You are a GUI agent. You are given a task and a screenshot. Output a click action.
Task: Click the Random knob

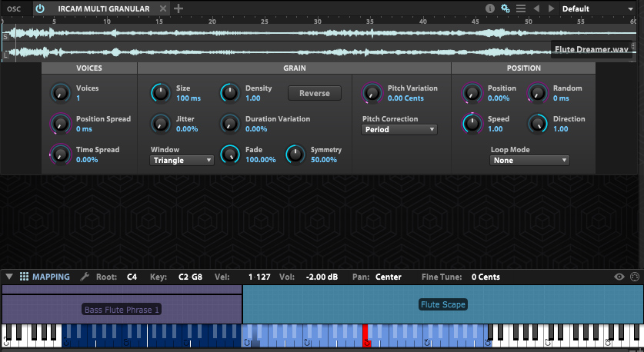[538, 93]
